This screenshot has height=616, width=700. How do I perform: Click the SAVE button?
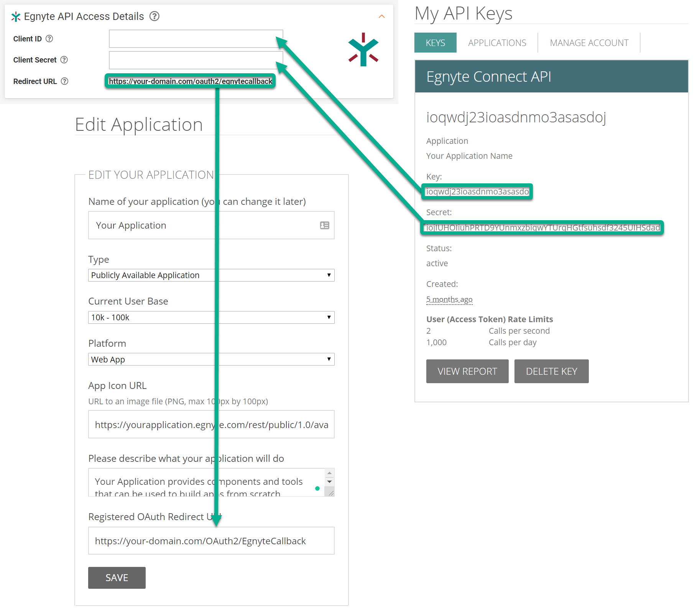(117, 578)
